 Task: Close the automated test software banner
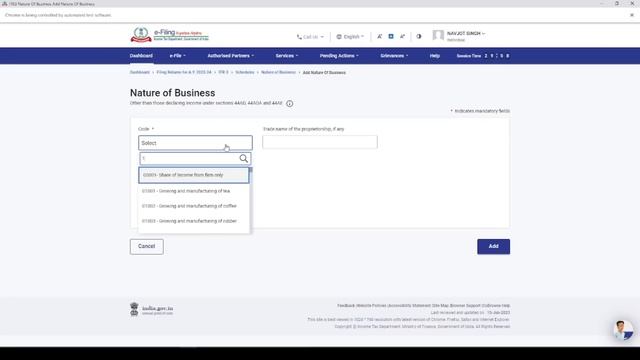point(632,15)
